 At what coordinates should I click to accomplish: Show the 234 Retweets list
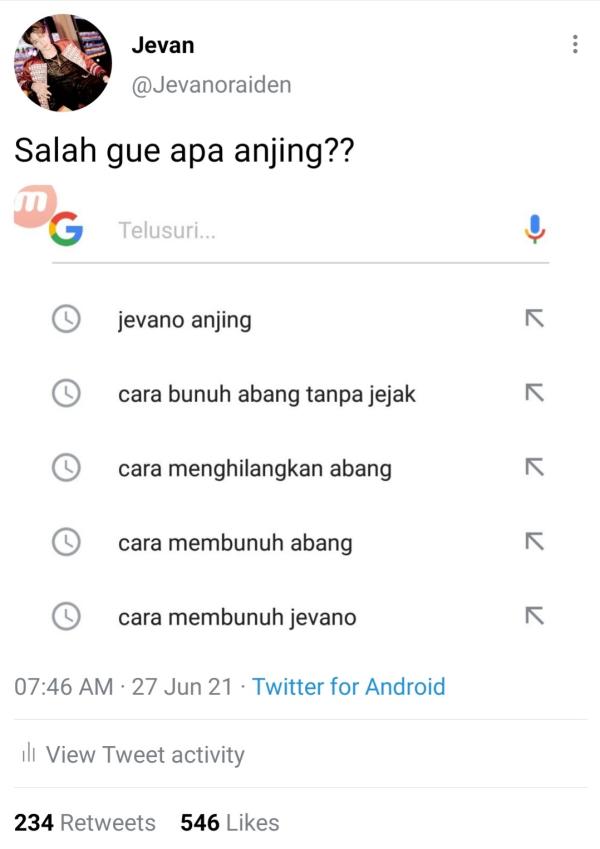coord(85,822)
